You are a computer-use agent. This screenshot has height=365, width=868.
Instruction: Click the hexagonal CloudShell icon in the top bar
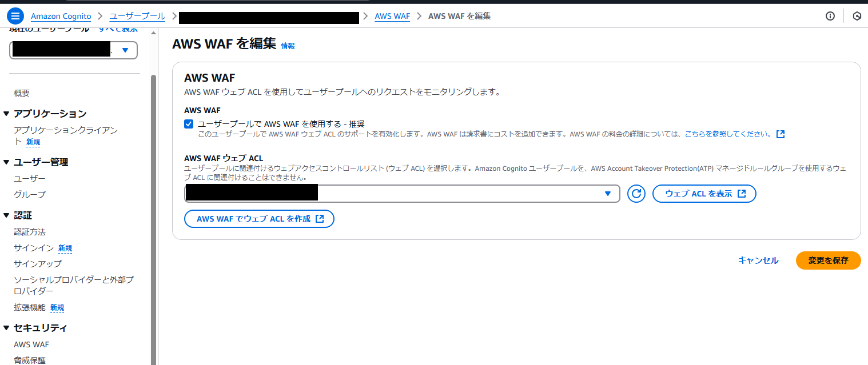(x=857, y=16)
